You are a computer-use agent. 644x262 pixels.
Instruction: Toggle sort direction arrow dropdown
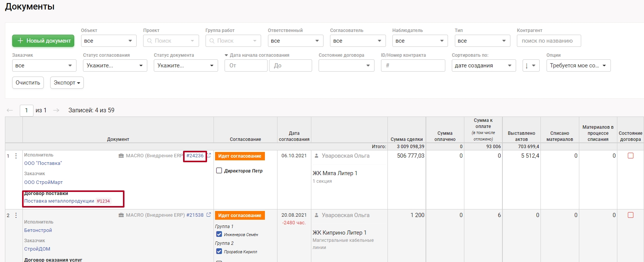click(531, 65)
